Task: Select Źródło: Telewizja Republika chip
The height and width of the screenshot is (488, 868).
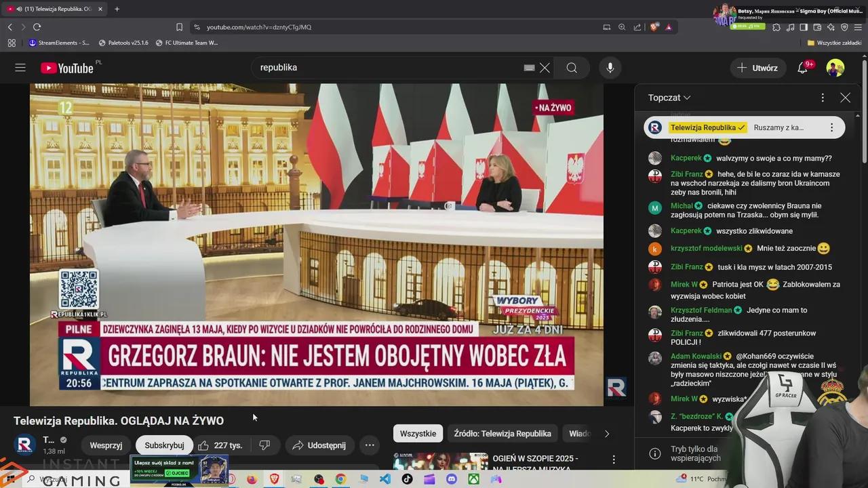Action: pos(502,434)
